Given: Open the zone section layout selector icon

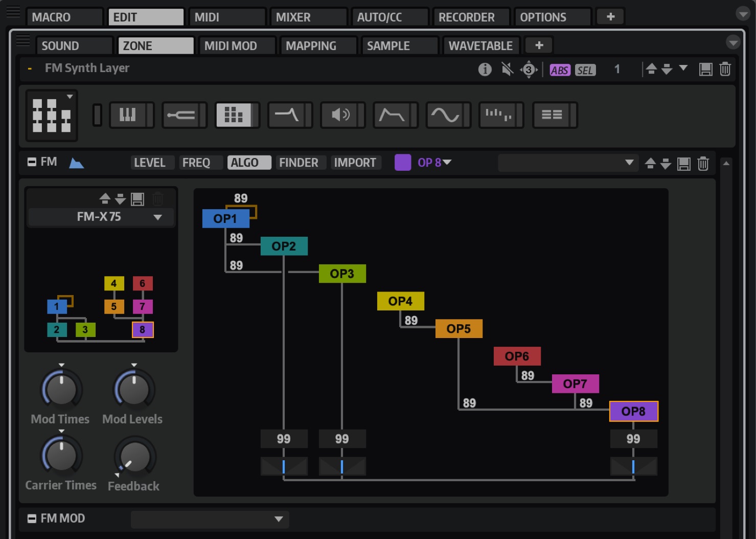Looking at the screenshot, I should pos(52,115).
